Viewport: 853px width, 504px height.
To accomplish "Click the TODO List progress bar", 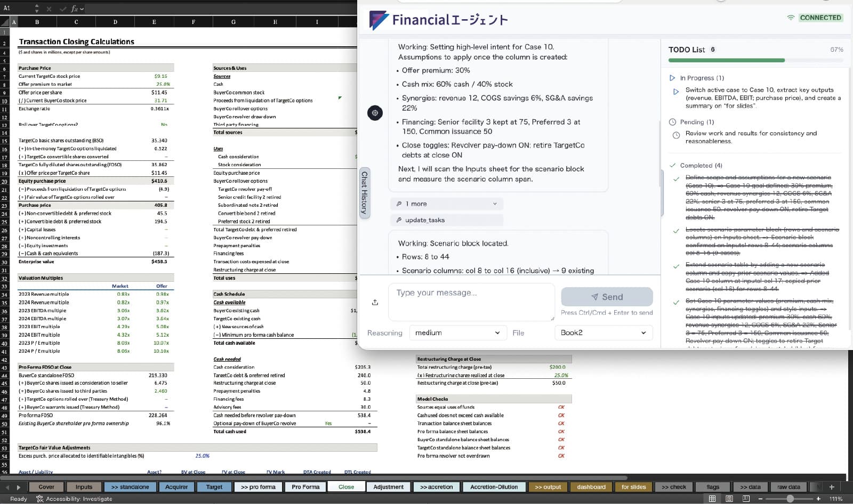I will point(756,60).
